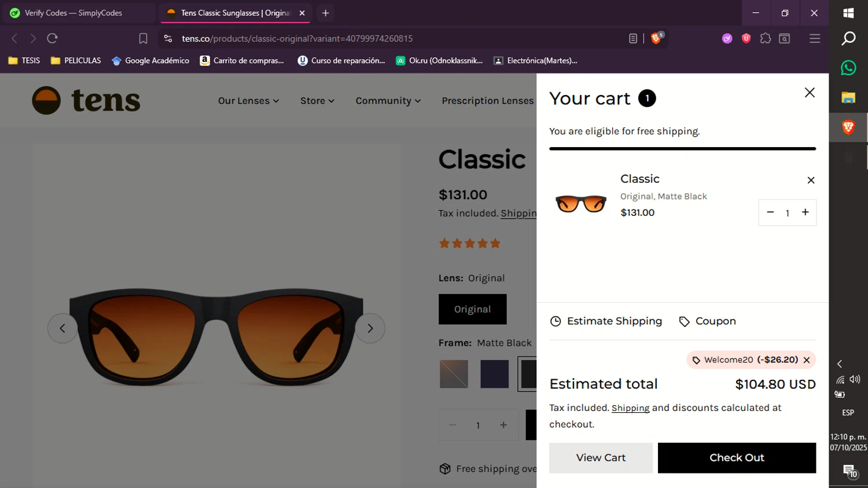Open the ESP language indicator
Screen dimensions: 868x488
[x=848, y=413]
